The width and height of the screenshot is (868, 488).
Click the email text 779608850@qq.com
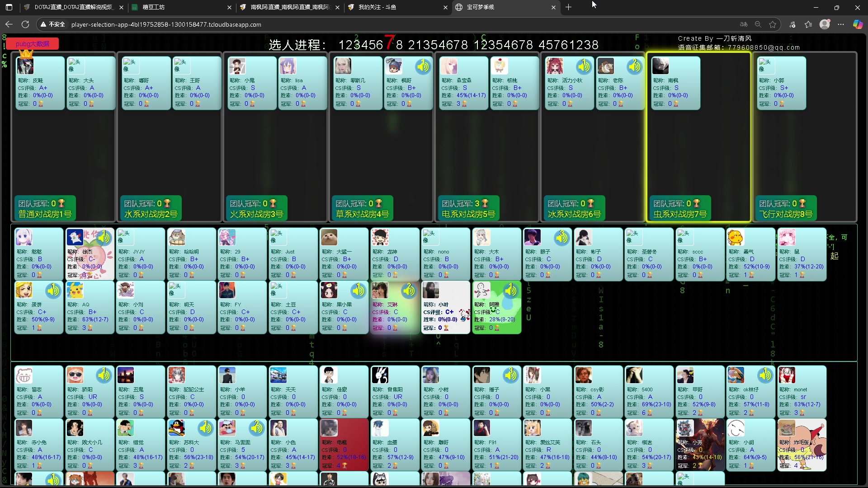pyautogui.click(x=764, y=47)
